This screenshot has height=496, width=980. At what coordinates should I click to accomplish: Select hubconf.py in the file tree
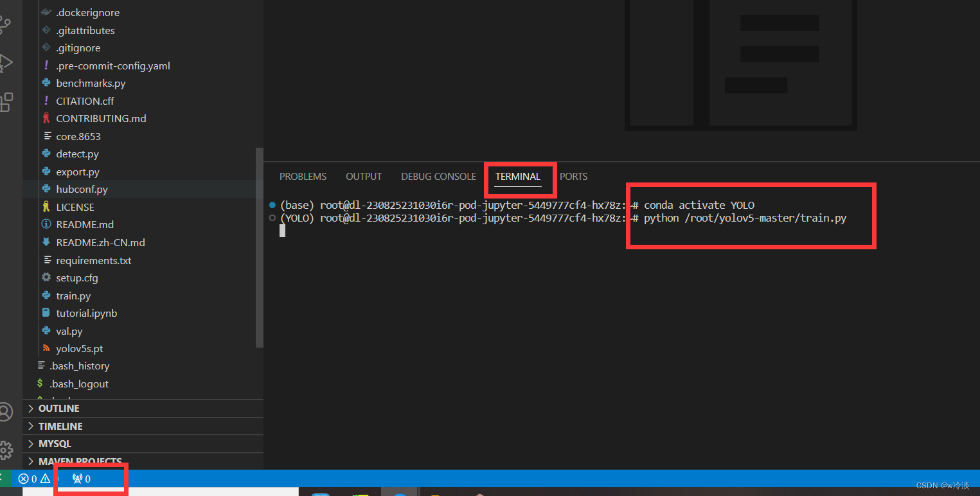pyautogui.click(x=82, y=190)
